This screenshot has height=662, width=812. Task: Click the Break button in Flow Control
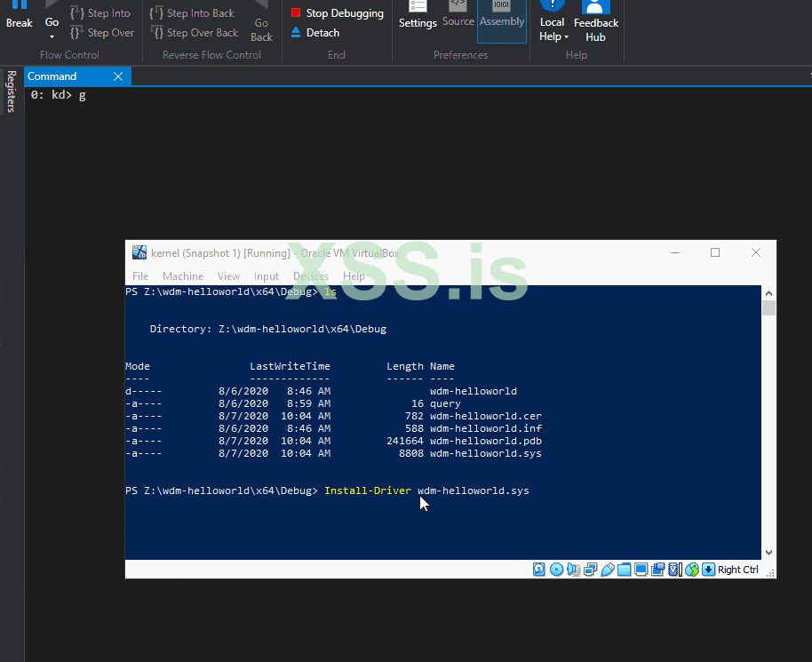pyautogui.click(x=19, y=18)
